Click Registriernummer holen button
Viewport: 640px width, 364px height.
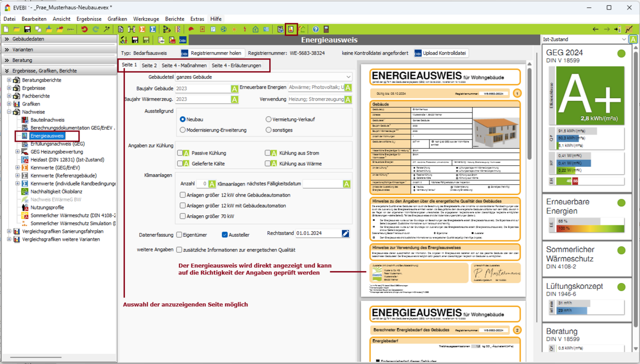point(212,53)
